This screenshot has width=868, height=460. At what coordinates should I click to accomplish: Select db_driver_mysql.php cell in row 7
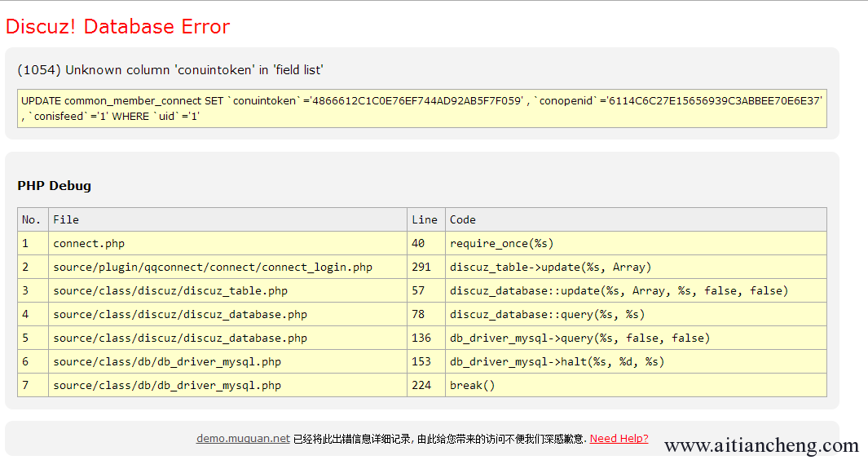pyautogui.click(x=227, y=385)
